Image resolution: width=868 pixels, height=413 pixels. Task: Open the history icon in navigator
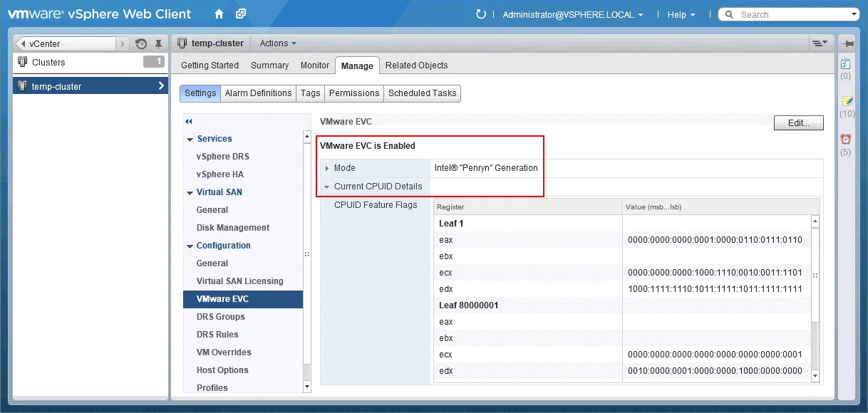pos(141,44)
